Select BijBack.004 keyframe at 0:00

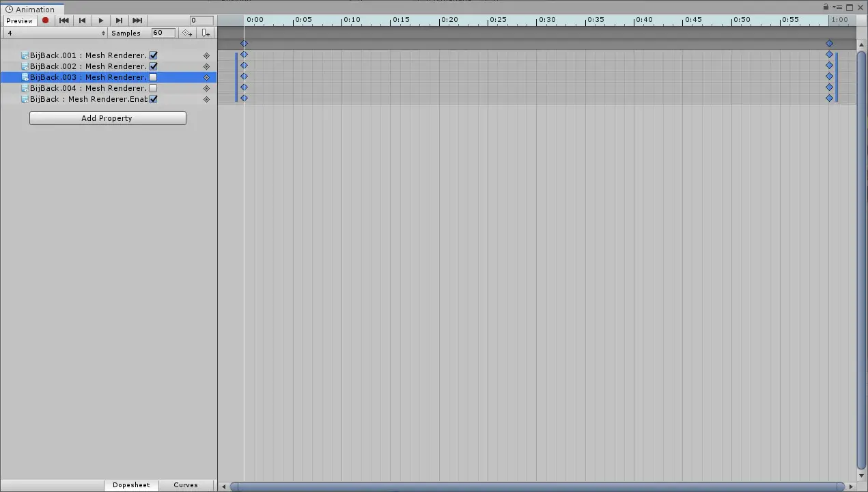[x=244, y=87]
